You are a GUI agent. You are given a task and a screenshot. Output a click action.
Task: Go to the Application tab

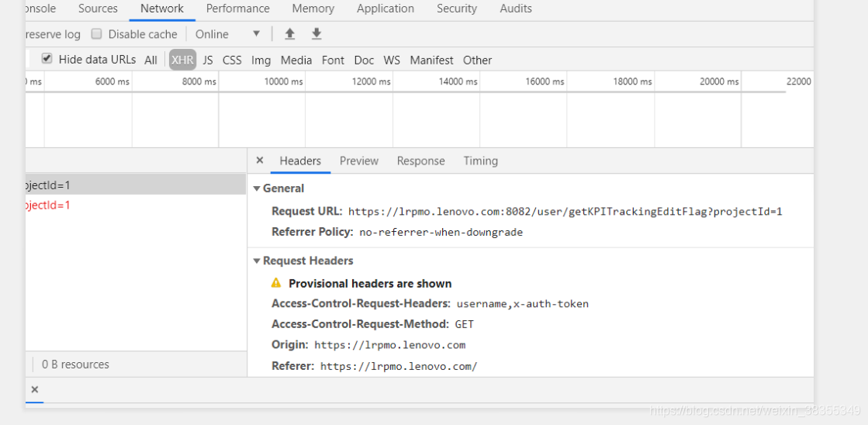(x=386, y=9)
